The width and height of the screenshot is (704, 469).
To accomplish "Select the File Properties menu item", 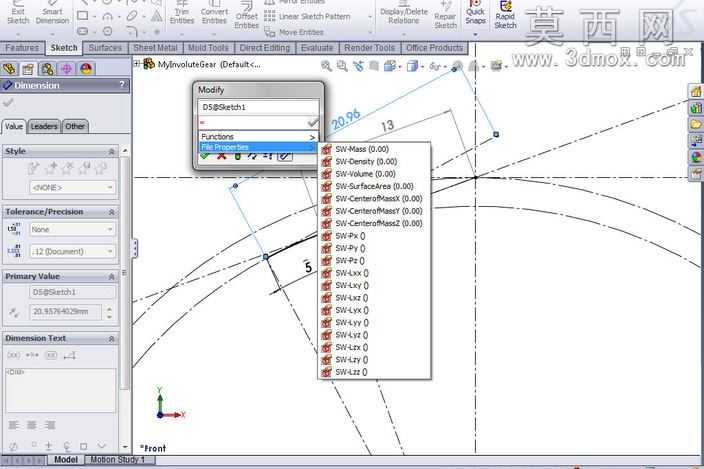I will [259, 147].
